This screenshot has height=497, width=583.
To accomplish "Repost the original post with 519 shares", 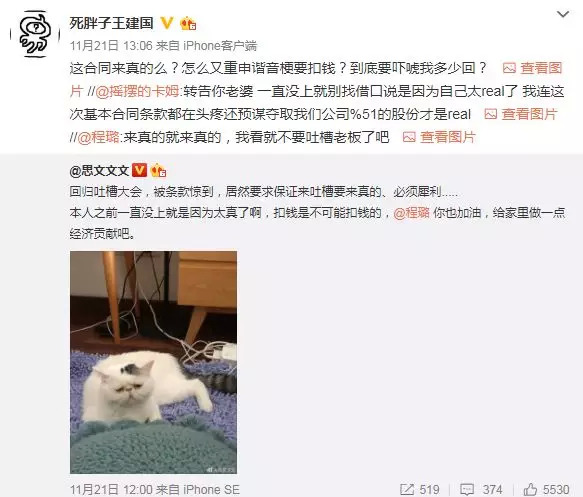I will tap(420, 489).
